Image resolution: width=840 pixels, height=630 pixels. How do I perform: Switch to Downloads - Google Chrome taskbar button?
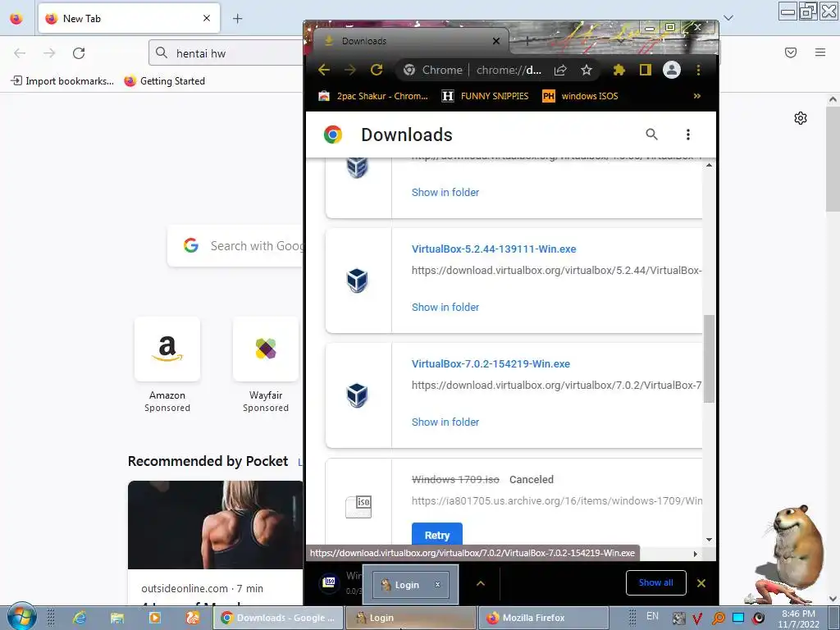coord(278,618)
